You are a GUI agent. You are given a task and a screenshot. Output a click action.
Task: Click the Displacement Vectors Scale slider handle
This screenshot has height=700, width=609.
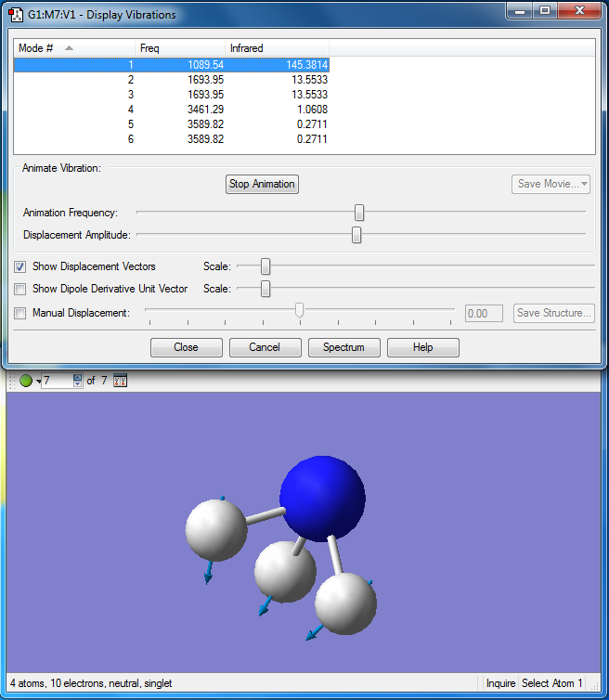[x=266, y=266]
